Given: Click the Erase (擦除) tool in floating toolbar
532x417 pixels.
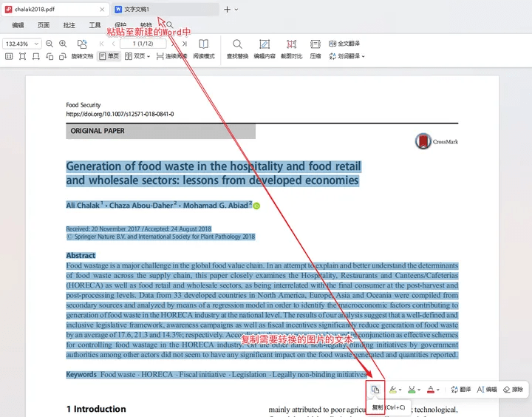Looking at the screenshot, I should coord(513,390).
